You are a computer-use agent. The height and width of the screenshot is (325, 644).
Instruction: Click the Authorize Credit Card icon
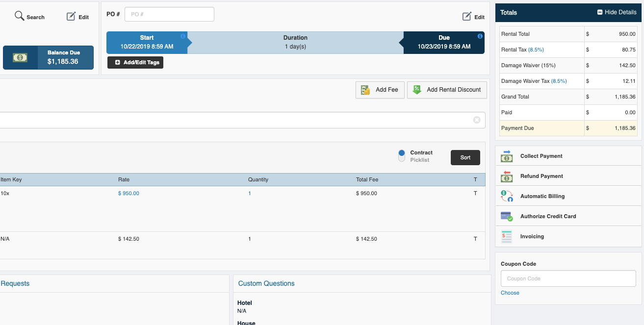(x=507, y=216)
